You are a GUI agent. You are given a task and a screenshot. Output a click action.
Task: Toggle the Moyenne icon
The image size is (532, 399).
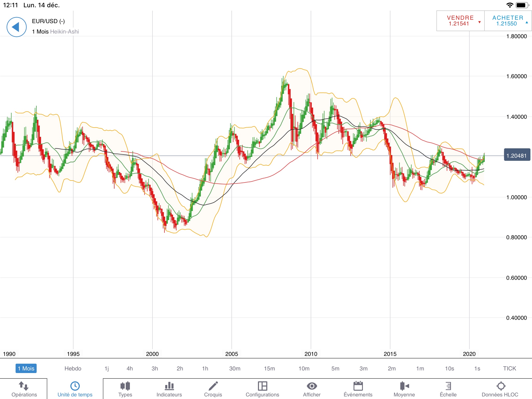[404, 386]
